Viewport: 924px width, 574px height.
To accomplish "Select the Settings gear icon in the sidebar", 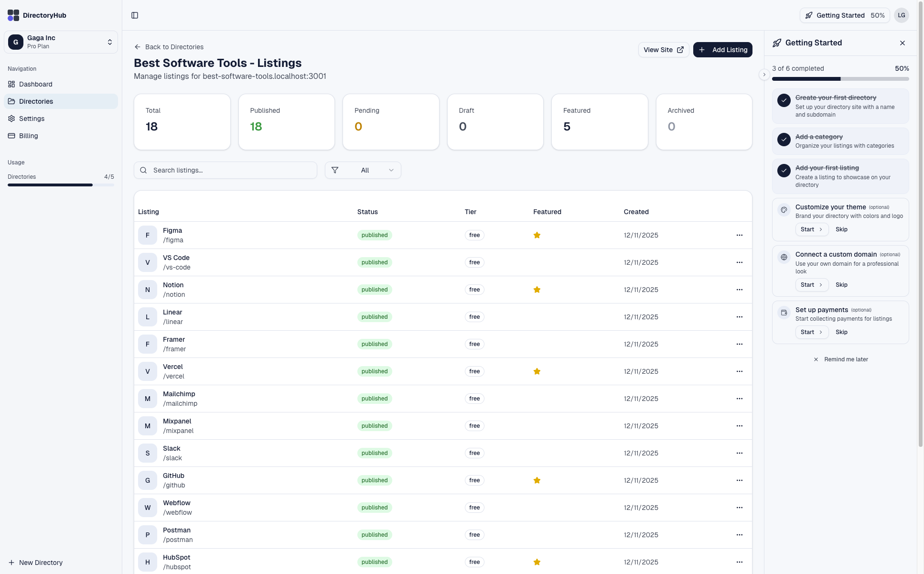I will [x=11, y=119].
